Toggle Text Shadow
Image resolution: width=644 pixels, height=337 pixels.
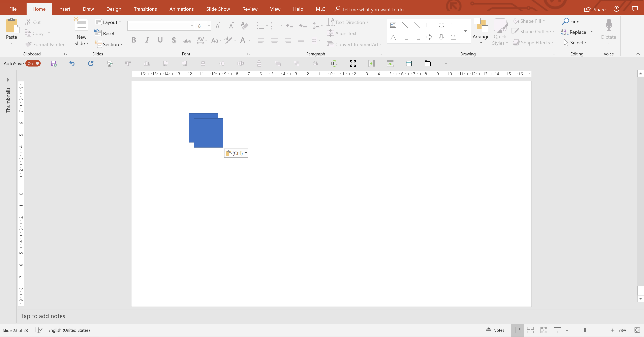pos(174,40)
